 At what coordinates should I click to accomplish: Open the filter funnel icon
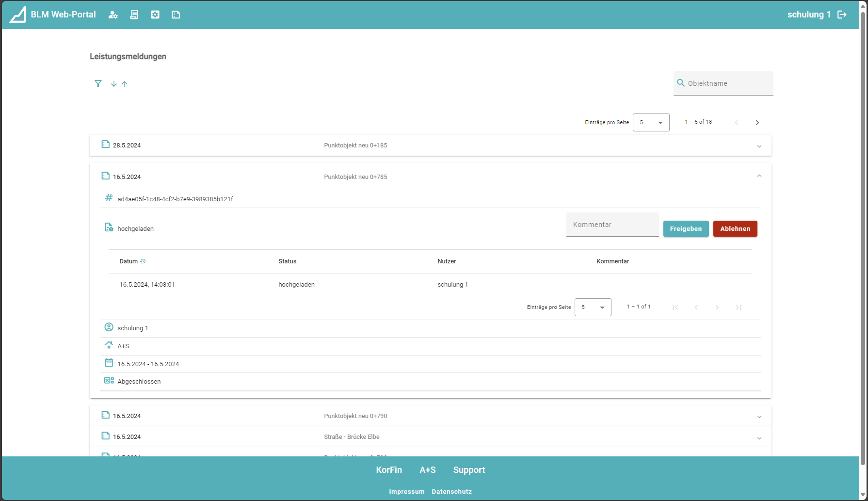(98, 84)
